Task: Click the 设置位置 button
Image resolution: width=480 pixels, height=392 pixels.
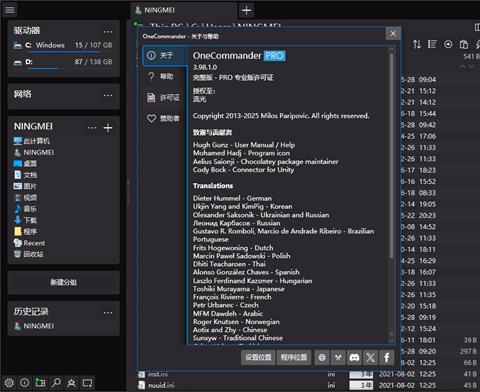Action: pos(258,357)
